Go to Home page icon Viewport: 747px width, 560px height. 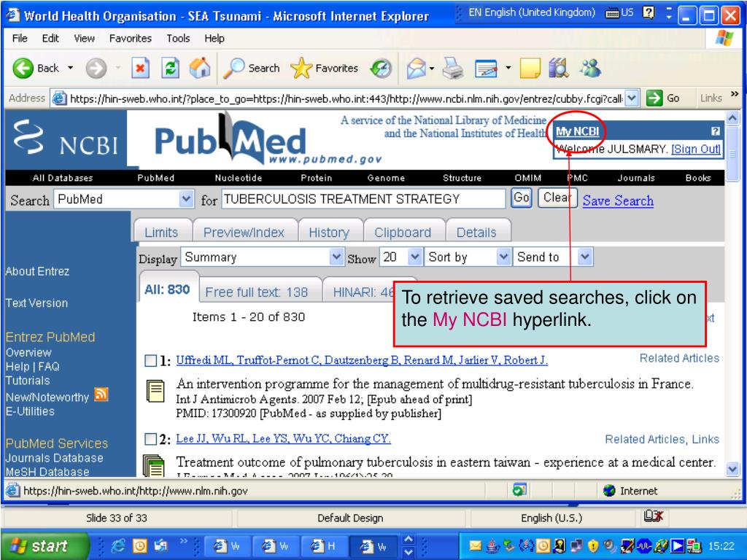200,68
